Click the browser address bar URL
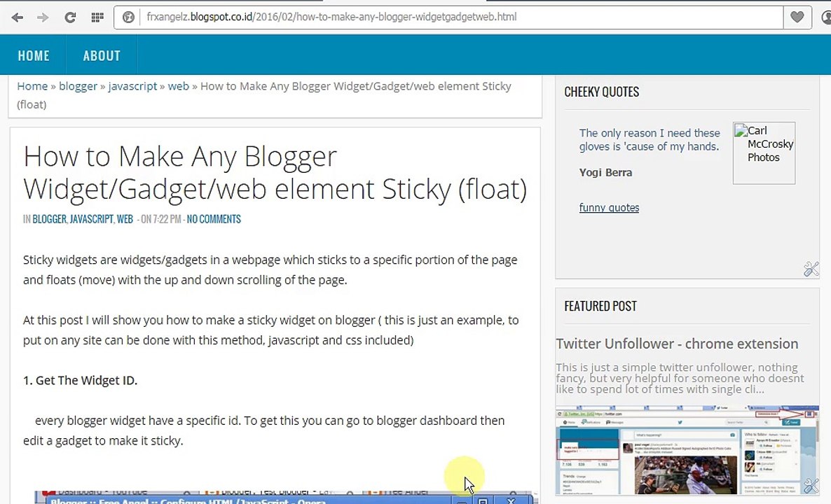Screen dimensions: 831x504 [331, 17]
